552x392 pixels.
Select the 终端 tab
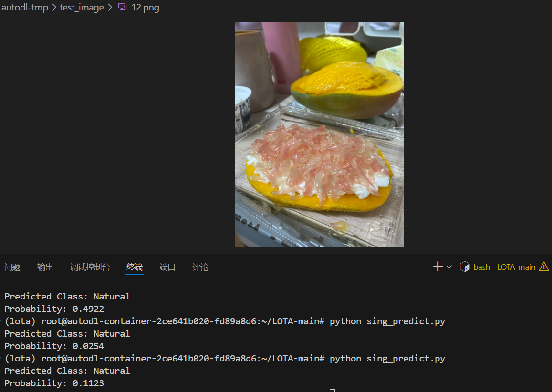click(x=135, y=267)
